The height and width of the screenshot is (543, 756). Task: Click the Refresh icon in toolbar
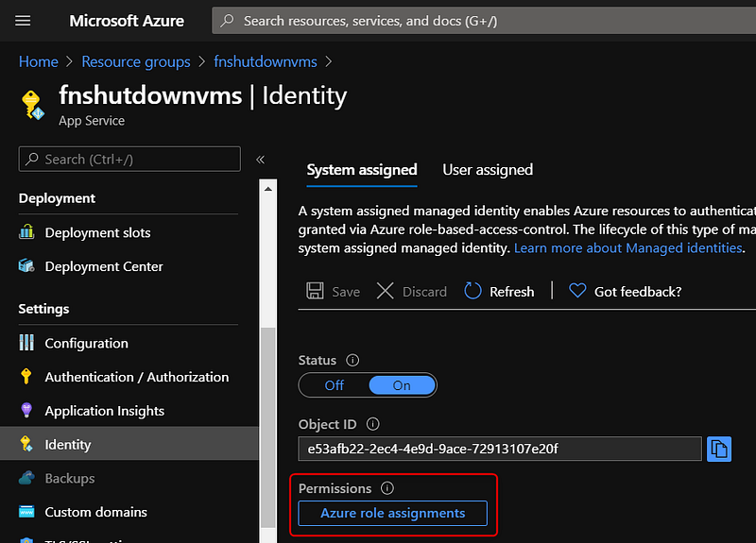[x=473, y=292]
